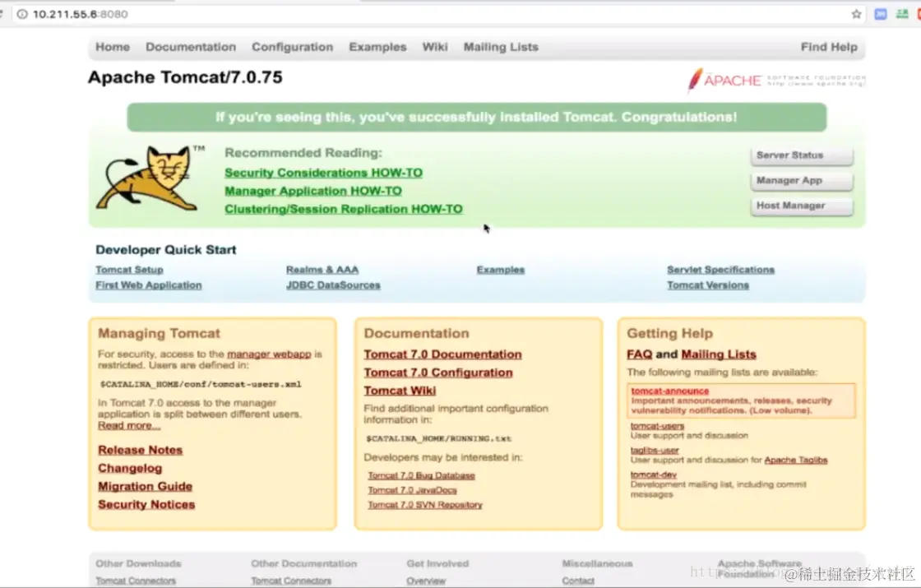Open Tomcat Connectors under Other Documentation
Screen dimensions: 921x588
291,581
